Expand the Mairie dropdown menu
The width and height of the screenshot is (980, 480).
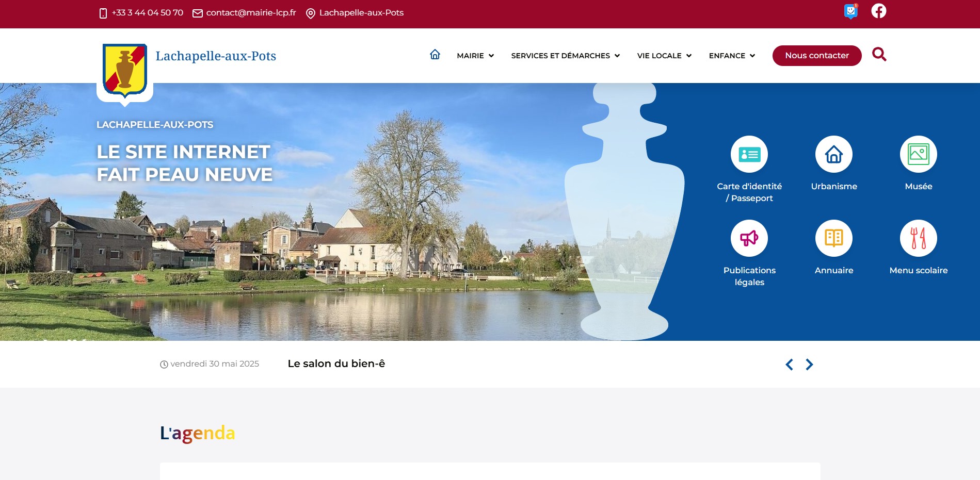(x=475, y=56)
